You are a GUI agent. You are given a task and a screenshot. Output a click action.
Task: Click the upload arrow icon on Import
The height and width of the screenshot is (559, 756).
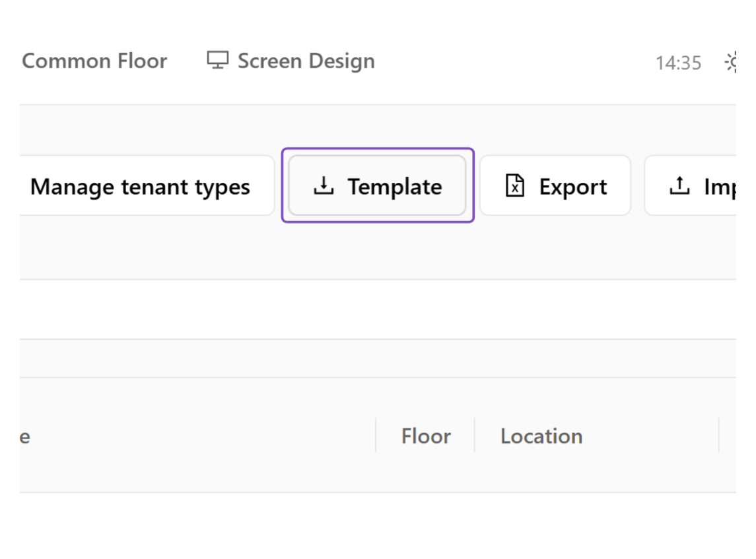pos(679,185)
